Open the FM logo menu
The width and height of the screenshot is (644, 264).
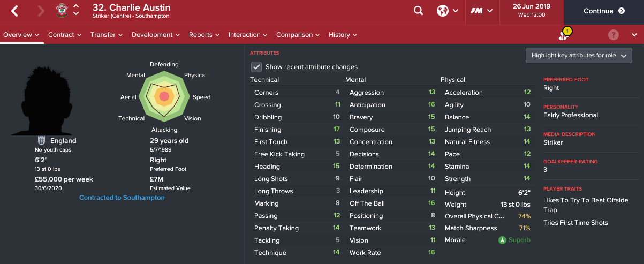pyautogui.click(x=482, y=11)
